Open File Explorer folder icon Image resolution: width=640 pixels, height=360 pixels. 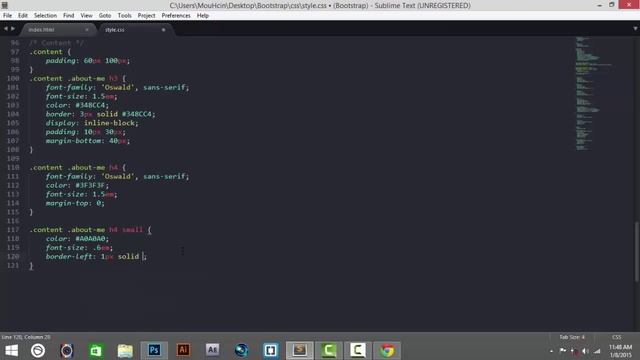tap(125, 350)
